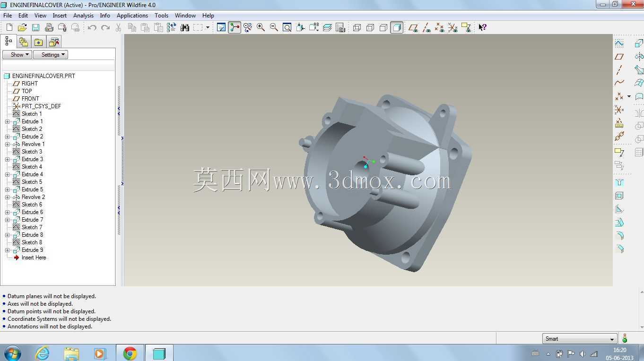Refit the model to screen
644x361 pixels.
click(x=287, y=27)
